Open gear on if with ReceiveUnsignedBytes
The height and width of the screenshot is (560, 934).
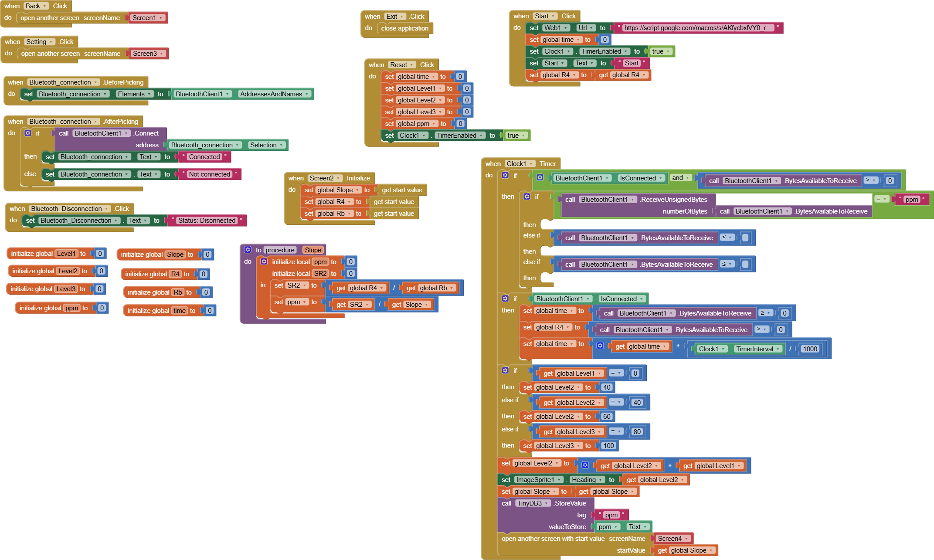tap(526, 197)
